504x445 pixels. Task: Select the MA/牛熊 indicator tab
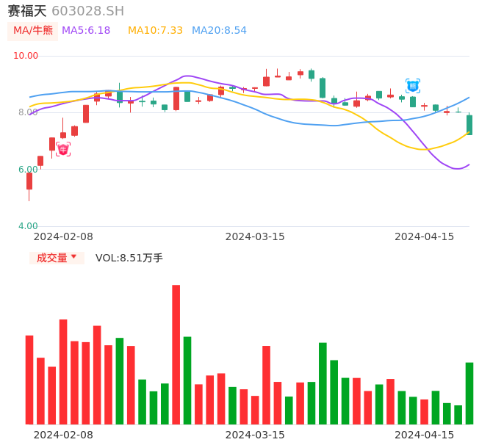32,31
